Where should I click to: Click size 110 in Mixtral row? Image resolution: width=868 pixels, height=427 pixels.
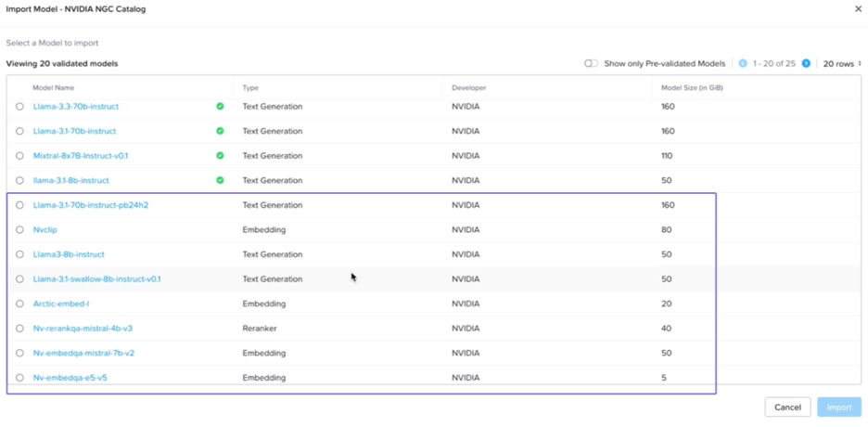coord(667,156)
